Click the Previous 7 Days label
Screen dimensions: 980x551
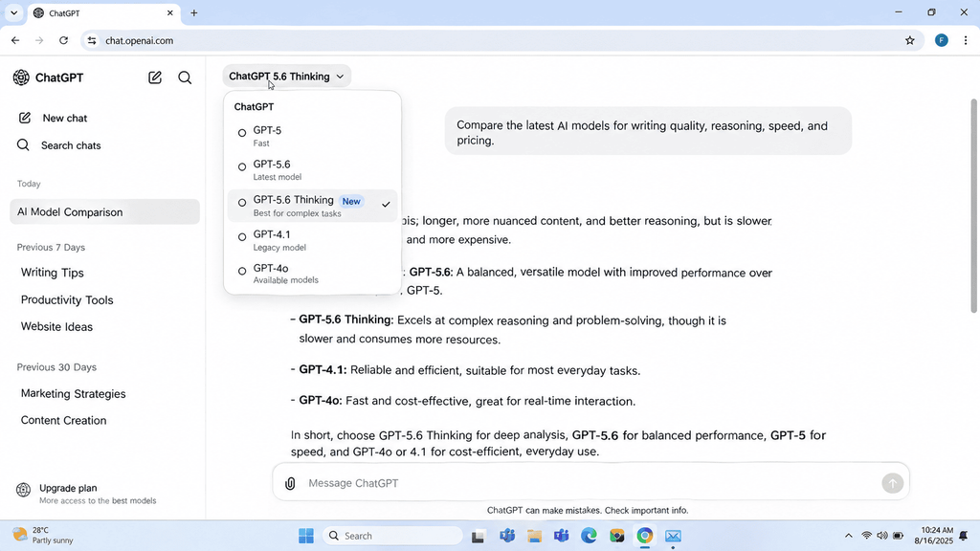point(51,248)
